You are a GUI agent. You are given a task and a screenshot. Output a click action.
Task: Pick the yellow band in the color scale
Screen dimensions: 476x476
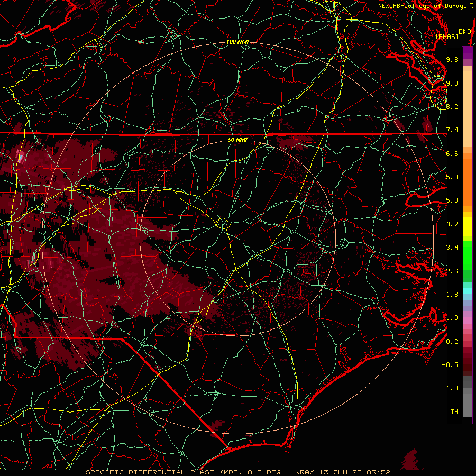(x=467, y=226)
